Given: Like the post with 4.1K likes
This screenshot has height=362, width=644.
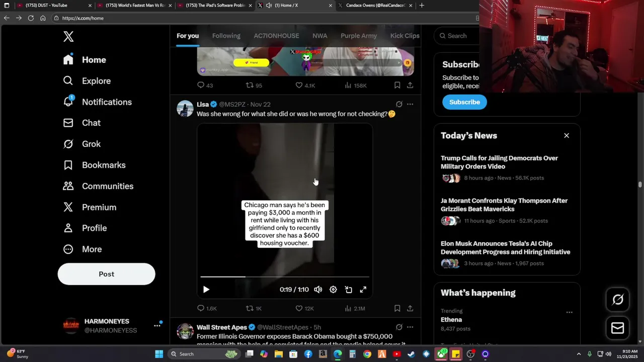Looking at the screenshot, I should coord(305,85).
